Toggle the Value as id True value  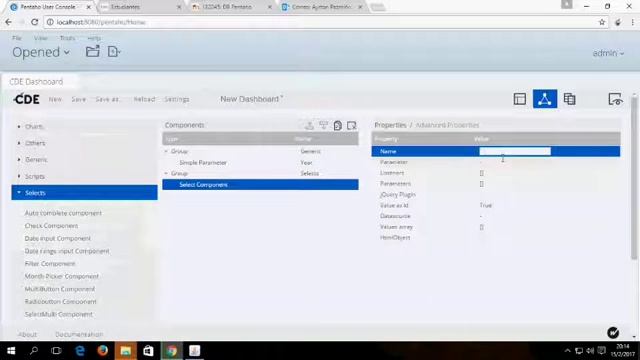click(486, 205)
